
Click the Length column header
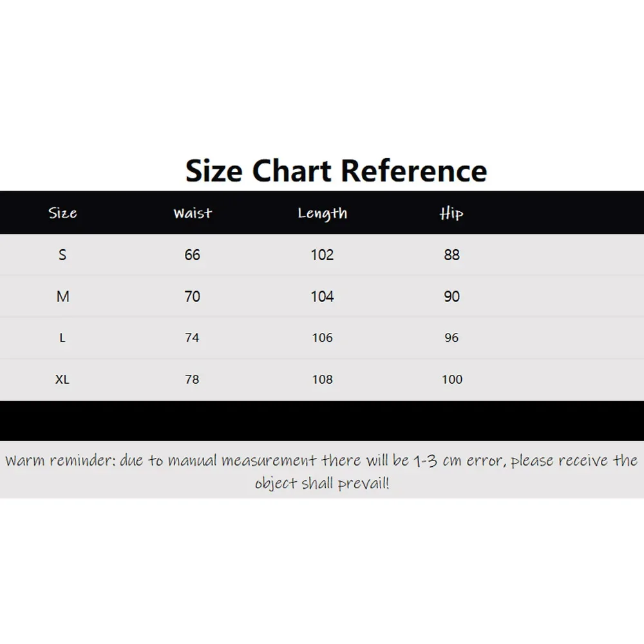pos(322,214)
